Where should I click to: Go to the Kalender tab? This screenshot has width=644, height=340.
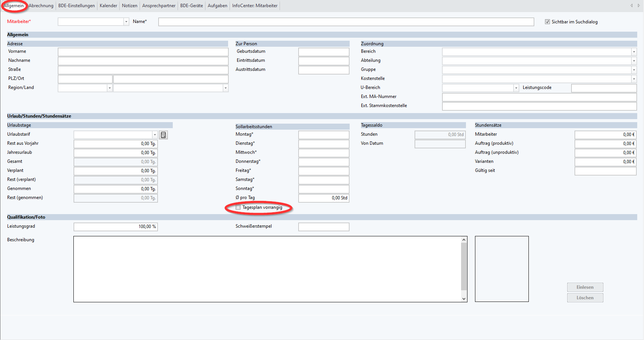pyautogui.click(x=108, y=6)
